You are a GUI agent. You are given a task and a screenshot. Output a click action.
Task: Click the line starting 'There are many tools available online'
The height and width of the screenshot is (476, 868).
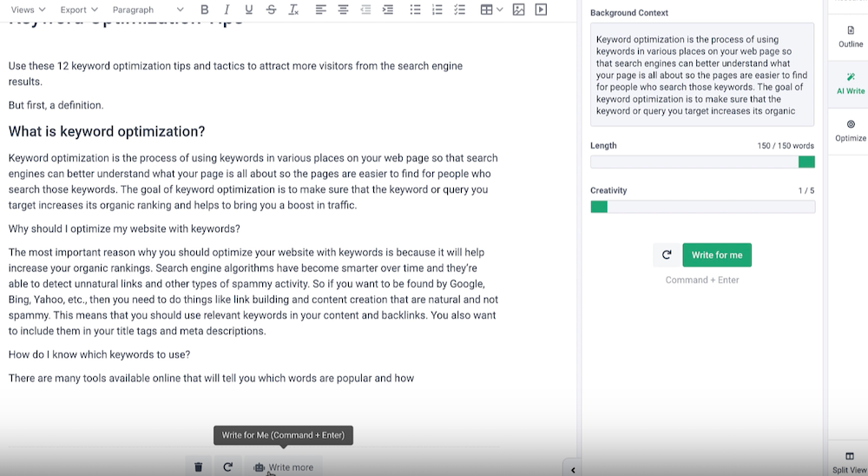211,379
